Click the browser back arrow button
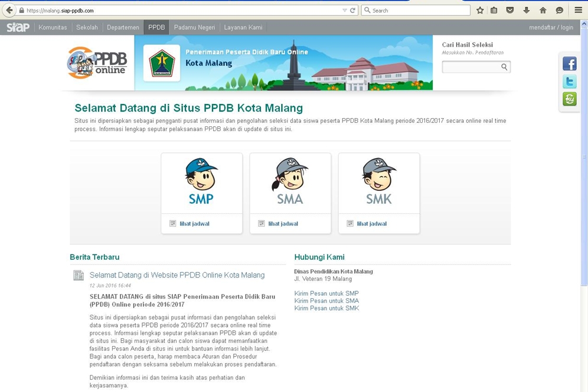 [8, 10]
